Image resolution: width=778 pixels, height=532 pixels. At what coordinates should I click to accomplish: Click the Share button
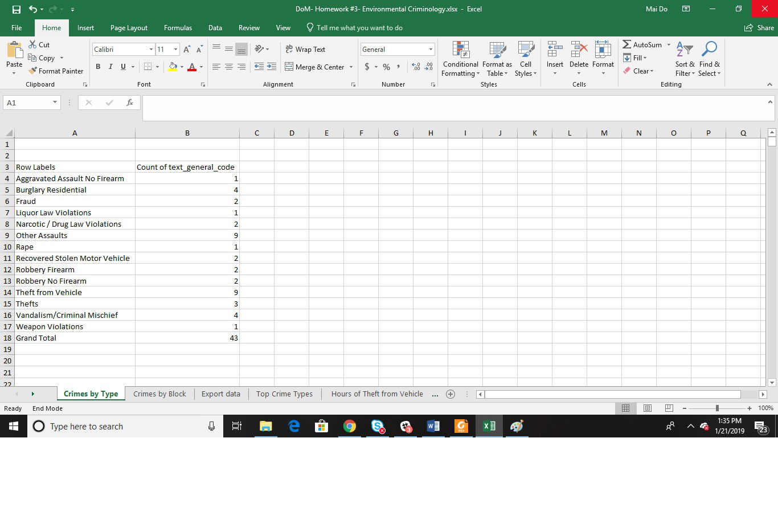pos(759,27)
